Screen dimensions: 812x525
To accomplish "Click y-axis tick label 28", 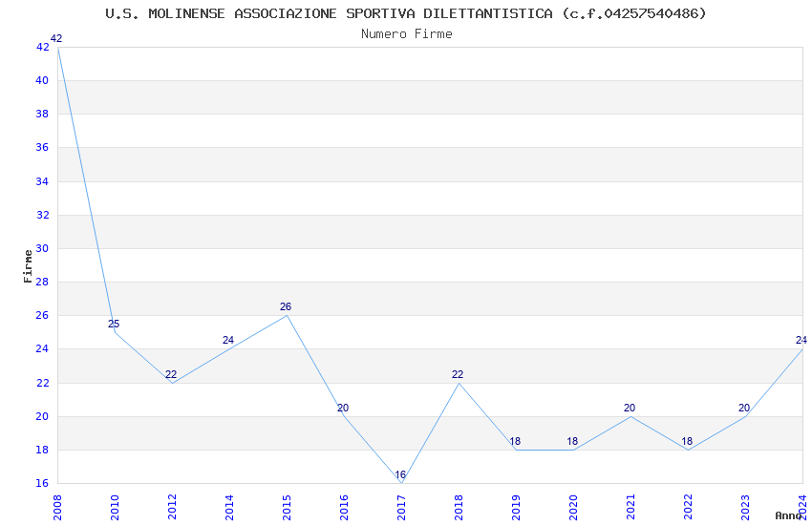I will tap(42, 282).
